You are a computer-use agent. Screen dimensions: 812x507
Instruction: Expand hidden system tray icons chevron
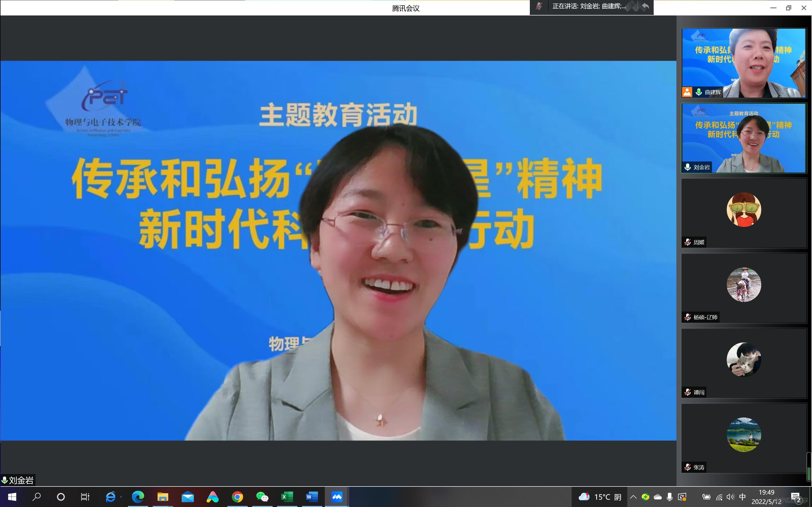click(x=633, y=497)
